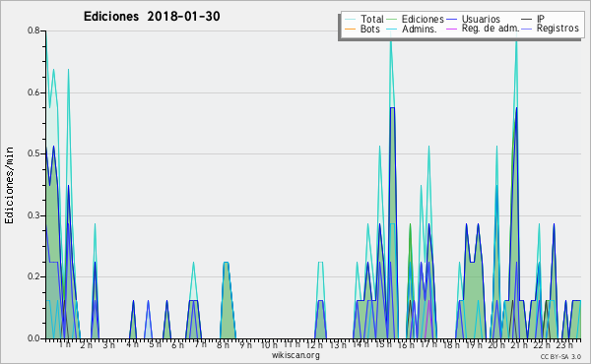Viewport: 591px width, 364px height.
Task: Click the 4 h x-axis tick label
Action: [x=132, y=344]
